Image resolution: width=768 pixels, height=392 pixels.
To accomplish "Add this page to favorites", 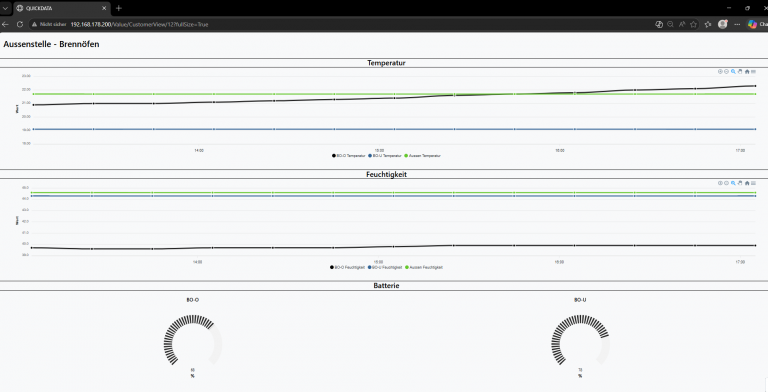I will tap(694, 24).
